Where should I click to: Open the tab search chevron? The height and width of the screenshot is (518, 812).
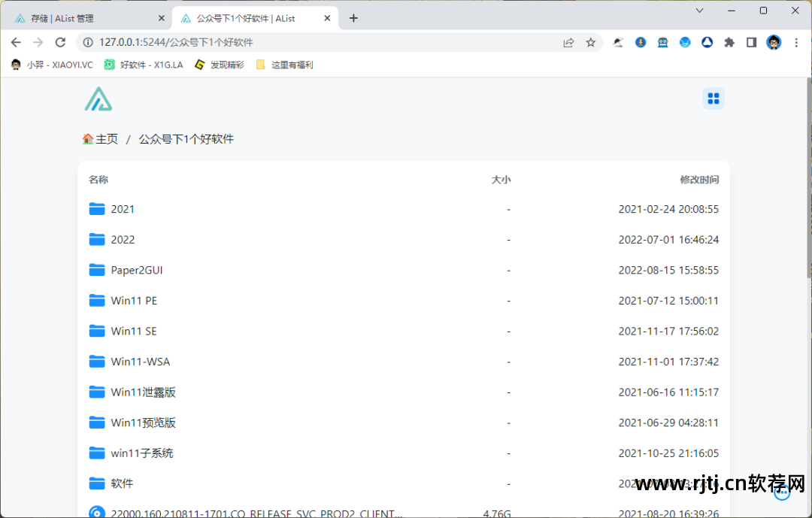(699, 10)
